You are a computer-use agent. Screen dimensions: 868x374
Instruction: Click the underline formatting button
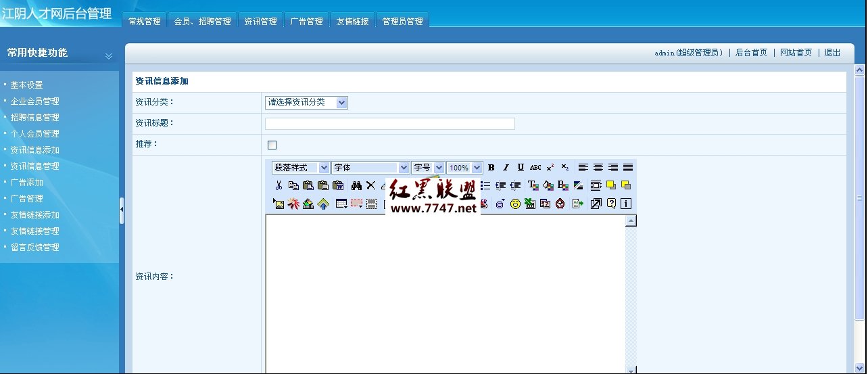(x=521, y=168)
